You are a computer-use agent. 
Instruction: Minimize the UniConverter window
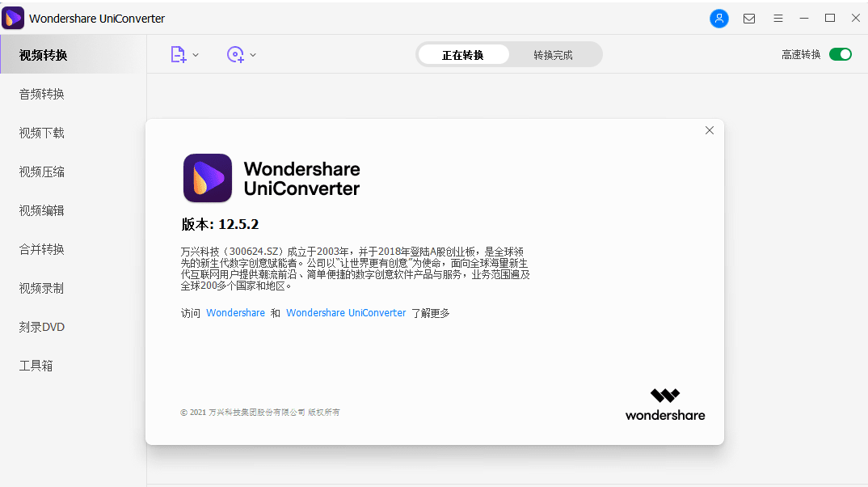point(804,19)
